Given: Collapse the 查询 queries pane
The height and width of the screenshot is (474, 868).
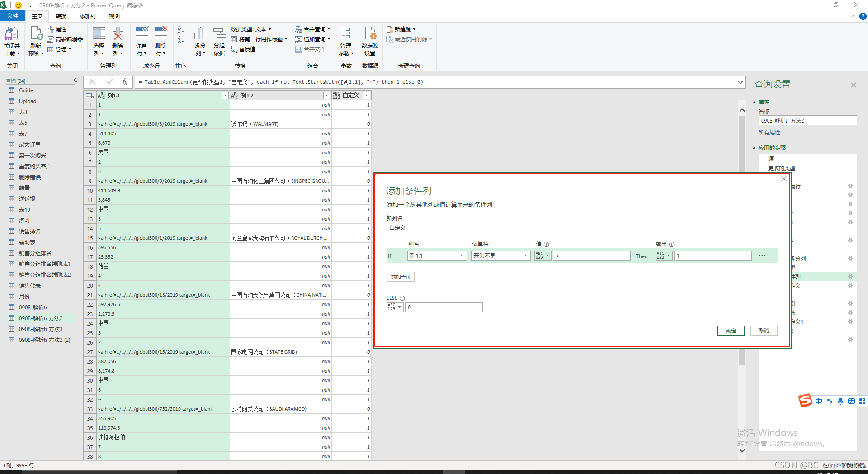Looking at the screenshot, I should click(x=75, y=80).
